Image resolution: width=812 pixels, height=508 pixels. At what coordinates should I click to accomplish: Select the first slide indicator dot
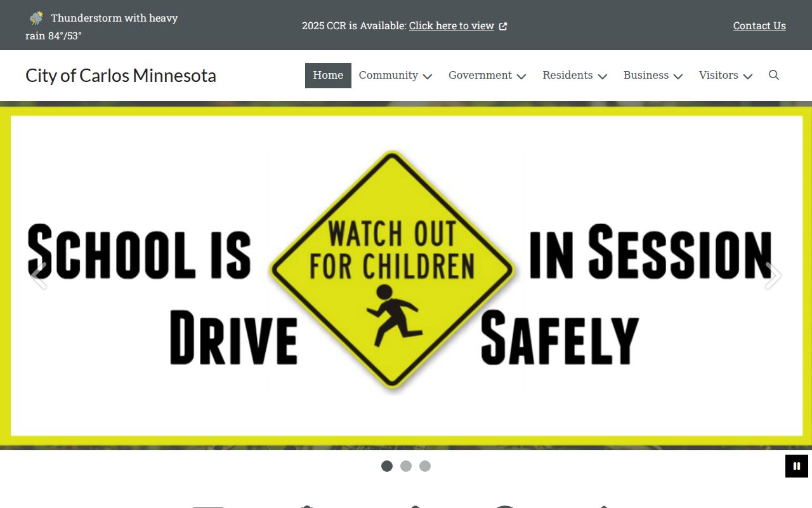click(x=387, y=466)
